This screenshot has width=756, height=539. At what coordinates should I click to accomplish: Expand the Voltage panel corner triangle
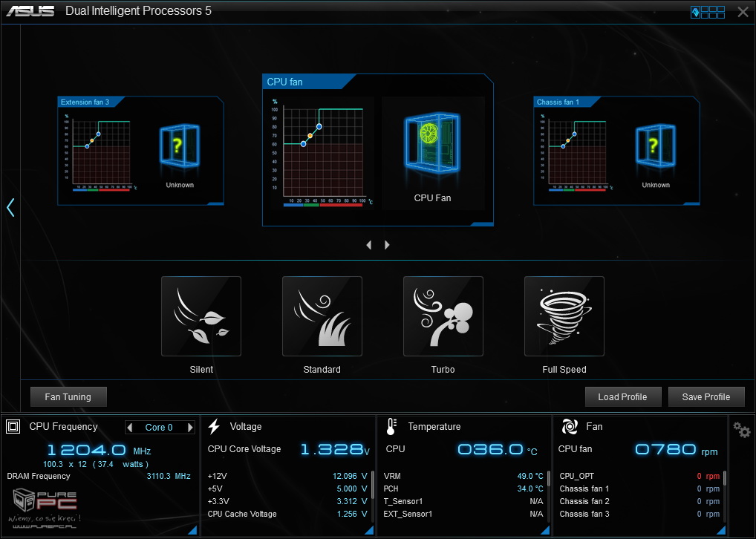369,530
